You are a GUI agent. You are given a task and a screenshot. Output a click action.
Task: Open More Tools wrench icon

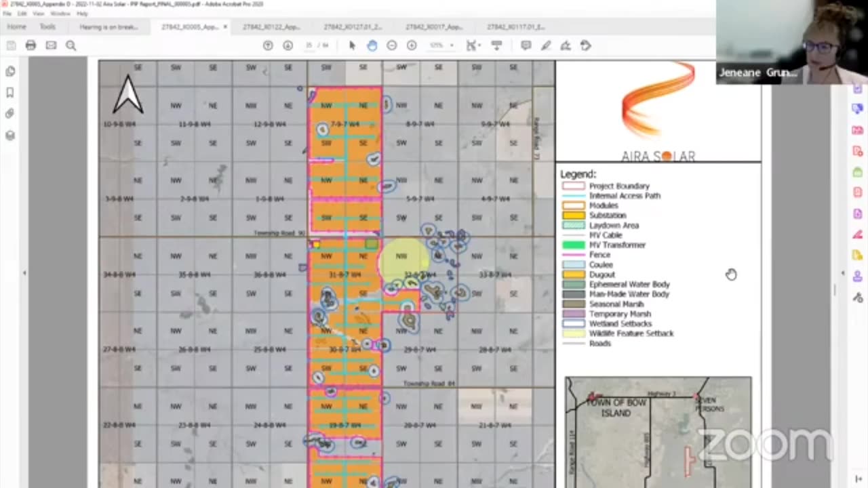coord(858,297)
